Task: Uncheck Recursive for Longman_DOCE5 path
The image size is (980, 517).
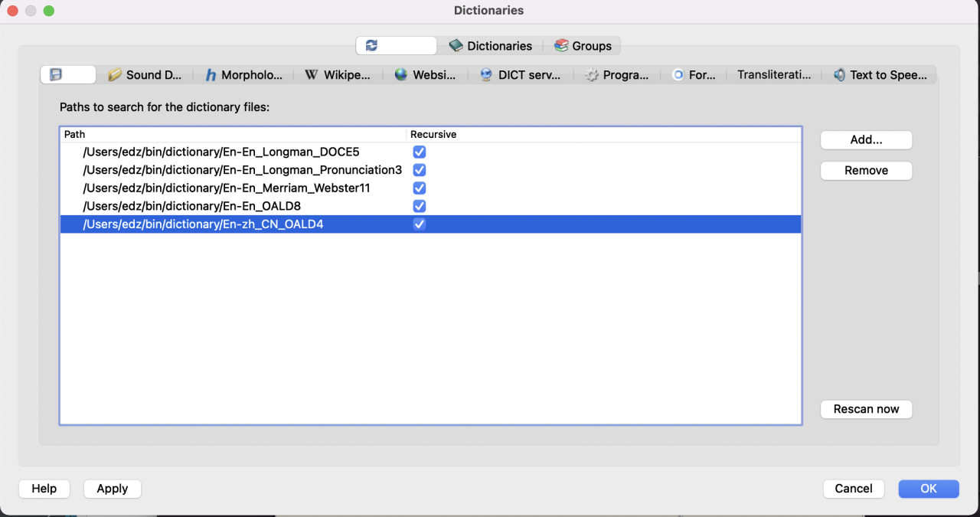Action: click(419, 152)
